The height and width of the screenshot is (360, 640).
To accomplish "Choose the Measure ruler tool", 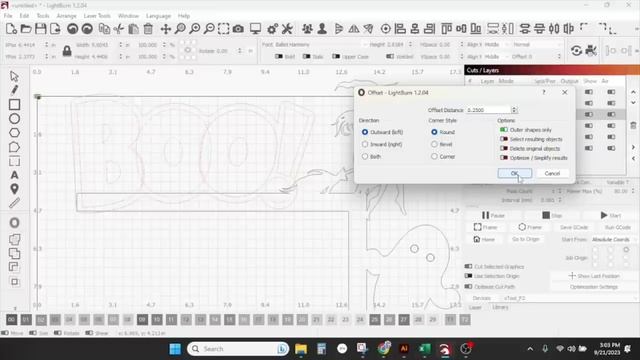I will pyautogui.click(x=14, y=203).
